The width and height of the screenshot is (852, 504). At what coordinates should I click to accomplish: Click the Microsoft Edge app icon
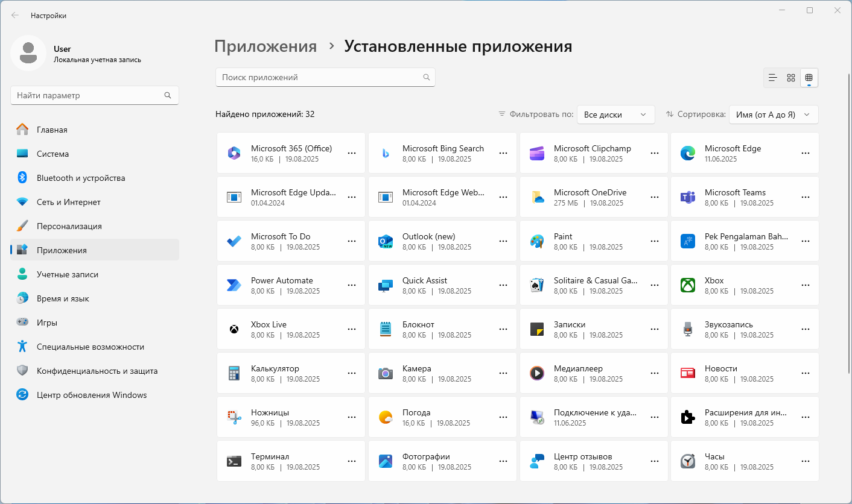(x=688, y=153)
